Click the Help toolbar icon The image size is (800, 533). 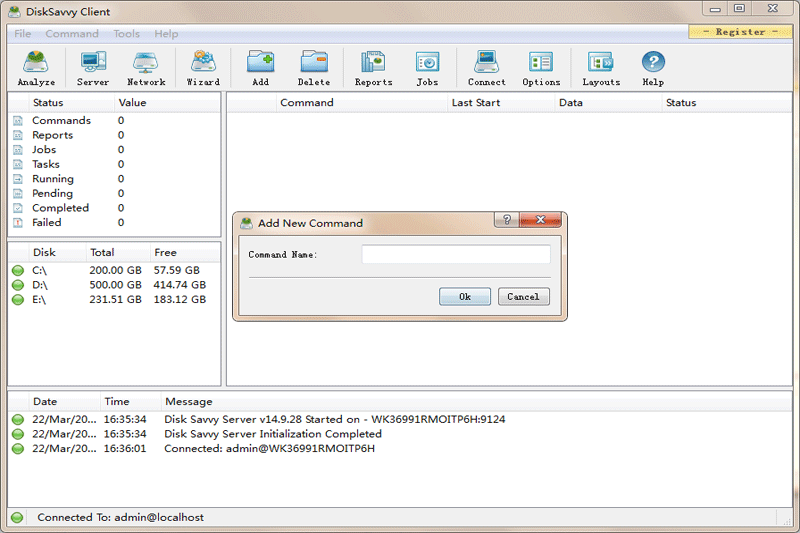click(x=653, y=68)
